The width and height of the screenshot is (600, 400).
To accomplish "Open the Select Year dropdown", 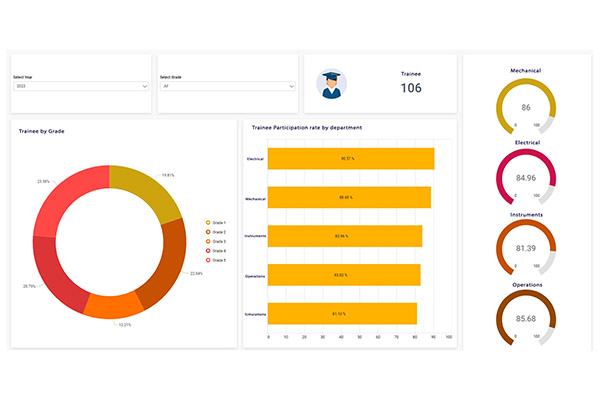I will [80, 87].
